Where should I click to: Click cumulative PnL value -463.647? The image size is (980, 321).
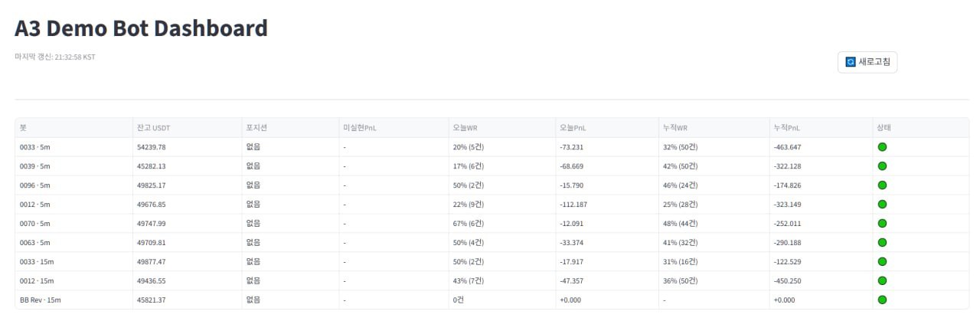coord(787,147)
